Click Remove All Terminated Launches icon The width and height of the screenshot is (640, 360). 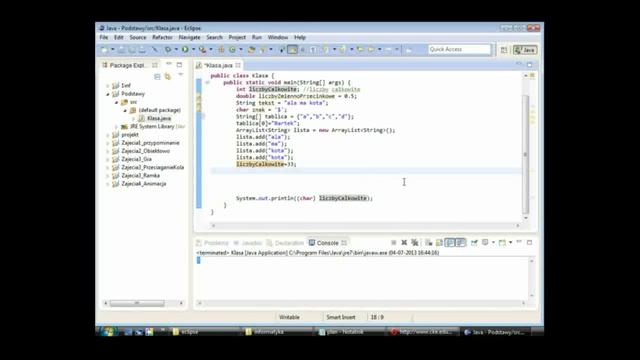[x=415, y=242]
